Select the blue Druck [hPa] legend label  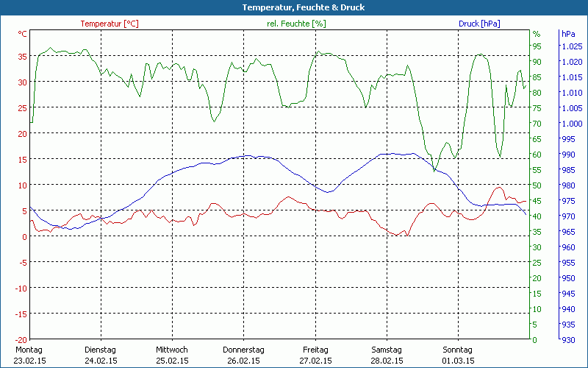479,24
